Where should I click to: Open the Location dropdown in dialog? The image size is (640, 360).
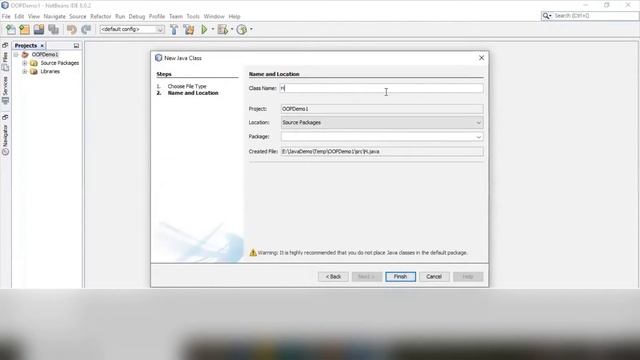478,123
